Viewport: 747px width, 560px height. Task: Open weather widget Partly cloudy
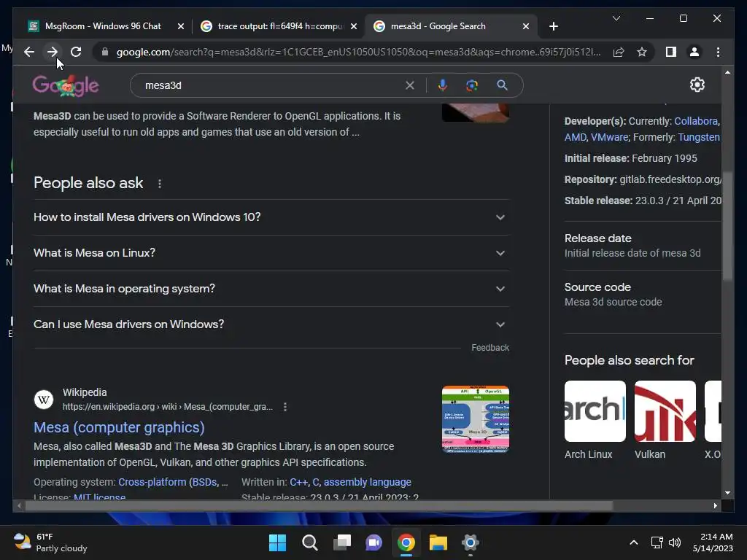click(50, 542)
